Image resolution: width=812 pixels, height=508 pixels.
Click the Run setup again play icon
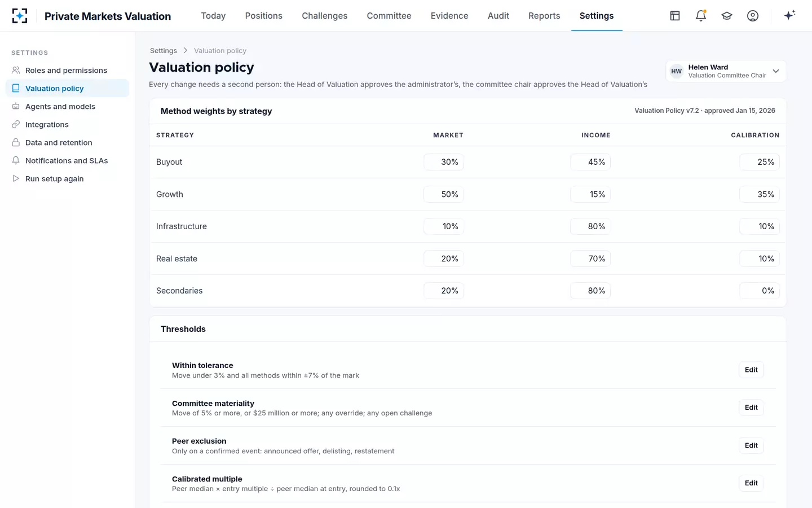point(16,179)
